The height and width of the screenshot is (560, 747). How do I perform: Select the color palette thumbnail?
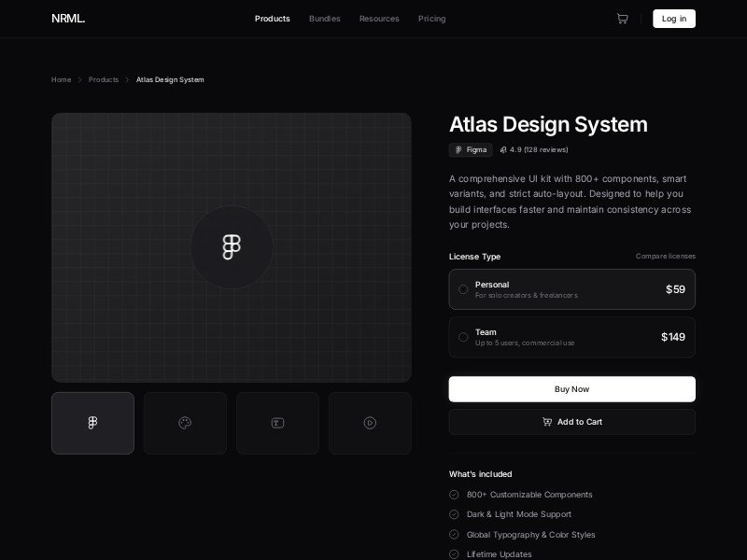click(x=185, y=423)
